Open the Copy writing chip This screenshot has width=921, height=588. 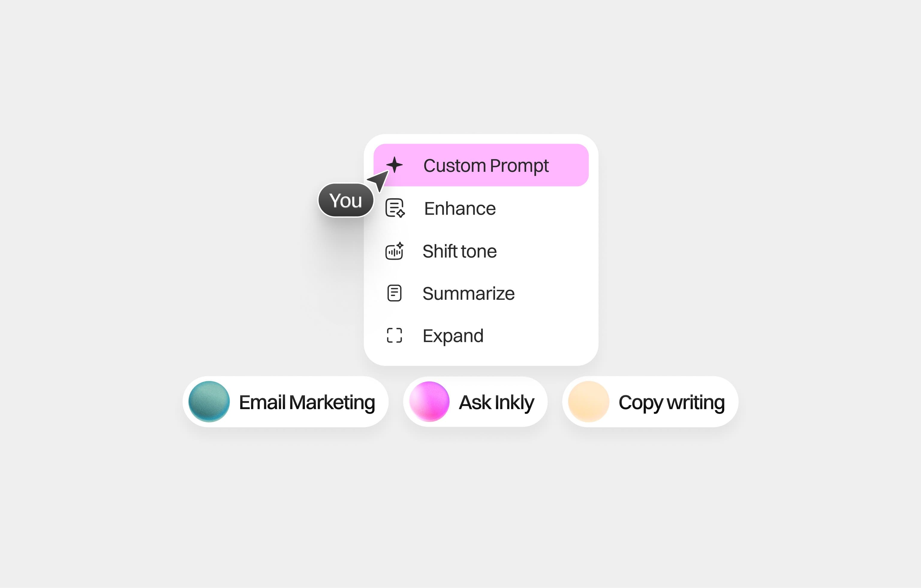[650, 402]
